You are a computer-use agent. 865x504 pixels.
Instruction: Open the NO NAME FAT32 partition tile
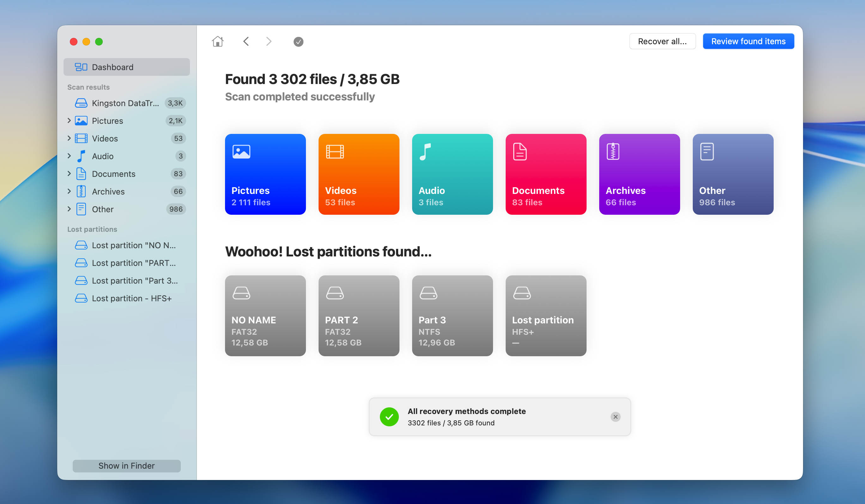point(265,315)
